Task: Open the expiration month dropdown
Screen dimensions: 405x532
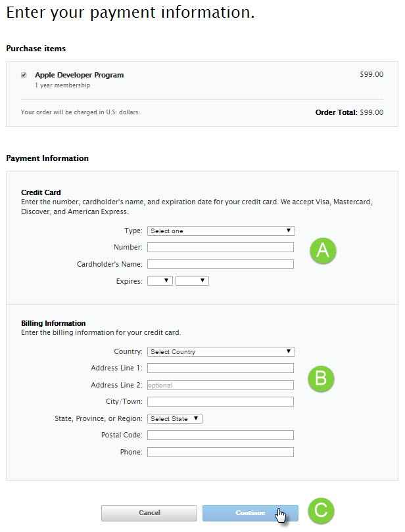Action: tap(160, 281)
